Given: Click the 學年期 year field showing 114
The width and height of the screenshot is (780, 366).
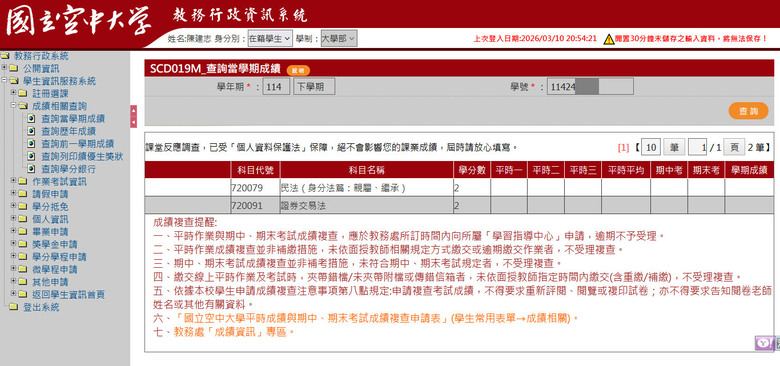Looking at the screenshot, I should pyautogui.click(x=276, y=87).
